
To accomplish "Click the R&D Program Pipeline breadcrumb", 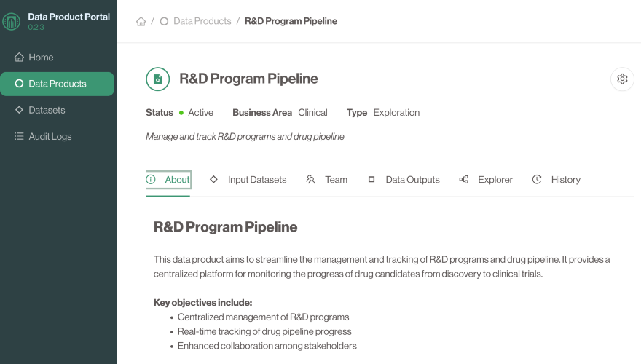I will coord(291,21).
